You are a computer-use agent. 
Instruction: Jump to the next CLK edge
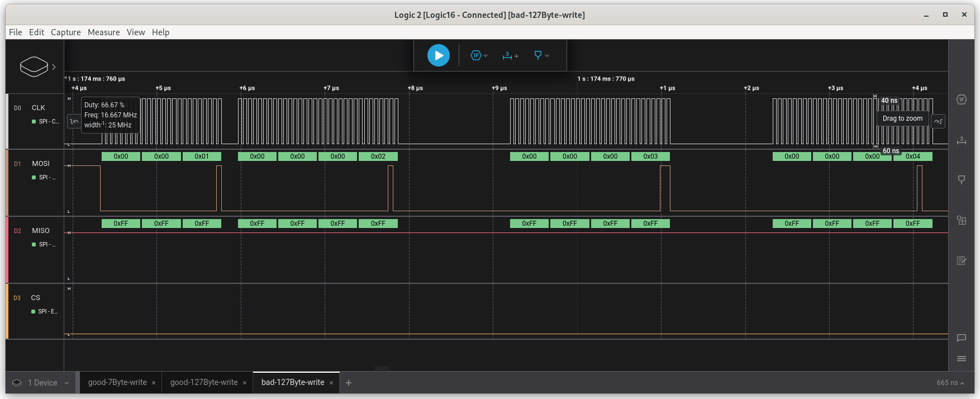pyautogui.click(x=938, y=121)
